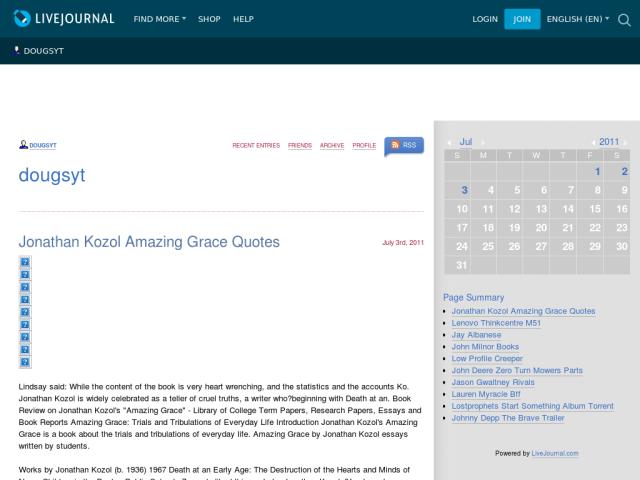Open the search magnifier icon
Screen dimensions: 640x480
[x=624, y=20]
